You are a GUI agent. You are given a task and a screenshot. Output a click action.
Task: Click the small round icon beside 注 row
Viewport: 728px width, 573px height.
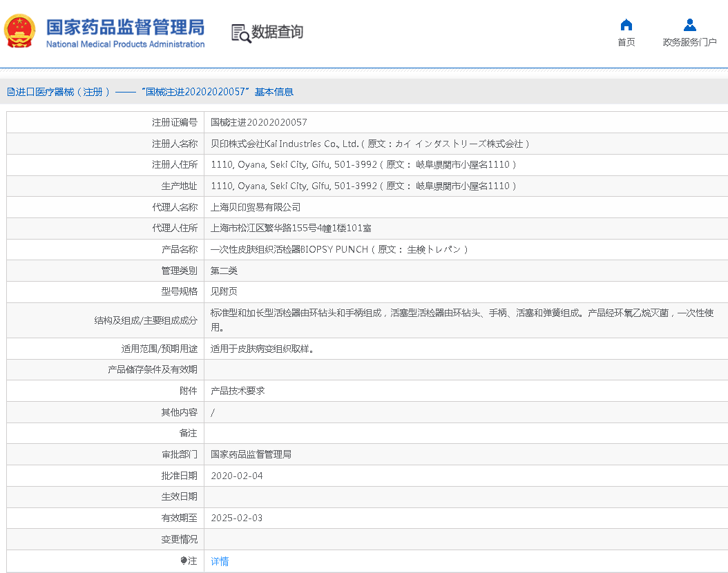(x=184, y=561)
